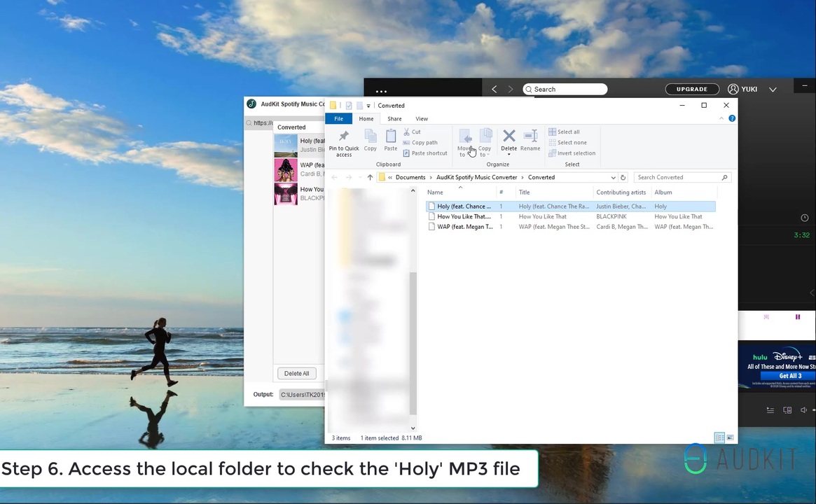Viewport: 816px width, 504px height.
Task: Open the Spotify three-dots menu
Action: pyautogui.click(x=382, y=92)
